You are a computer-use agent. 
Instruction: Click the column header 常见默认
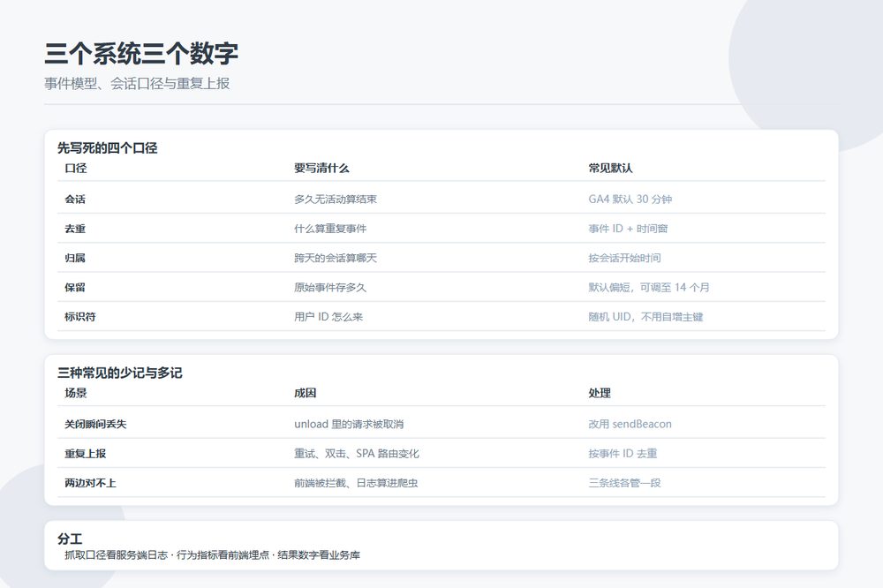(x=610, y=168)
